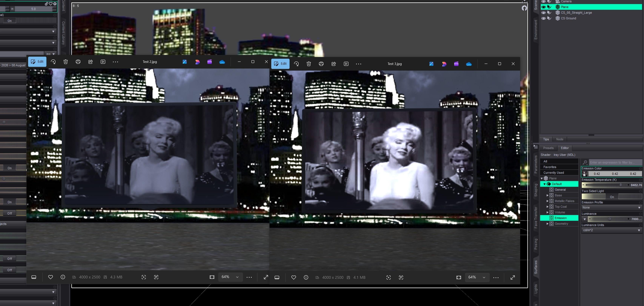Switch to the Tips tab
The height and width of the screenshot is (306, 644).
[x=546, y=139]
